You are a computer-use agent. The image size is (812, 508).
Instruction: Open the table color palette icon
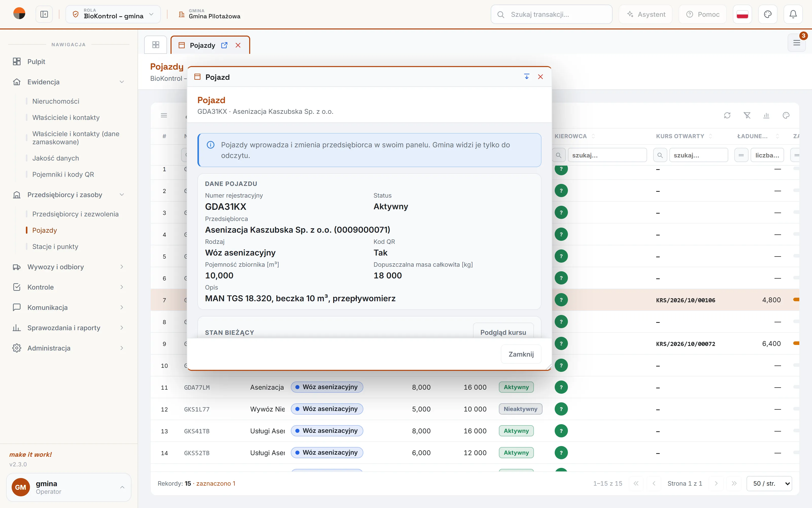pos(786,116)
